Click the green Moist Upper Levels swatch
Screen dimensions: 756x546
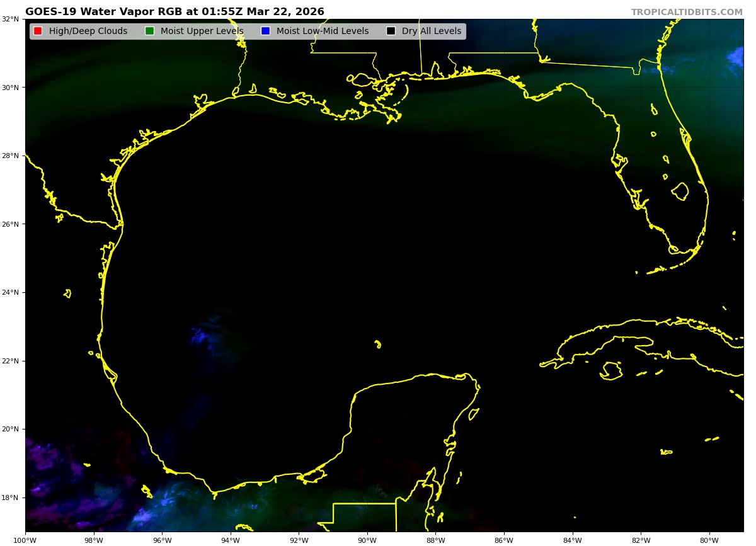pyautogui.click(x=149, y=31)
